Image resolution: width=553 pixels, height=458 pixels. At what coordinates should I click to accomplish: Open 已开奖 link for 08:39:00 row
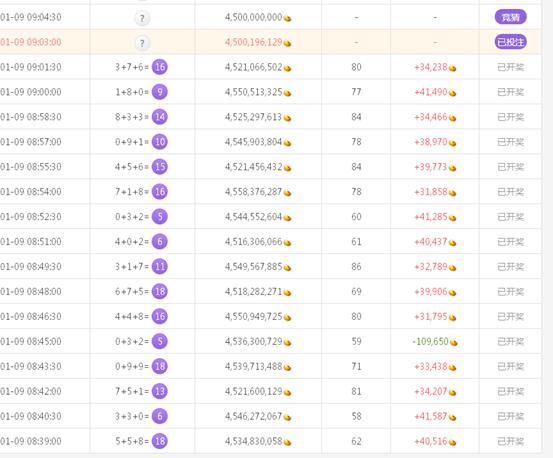(510, 441)
